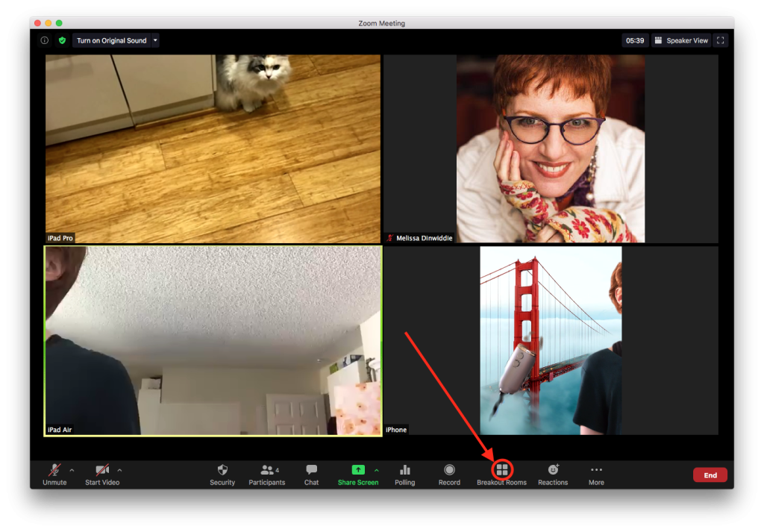Open the Participants panel
Image resolution: width=764 pixels, height=532 pixels.
point(266,471)
